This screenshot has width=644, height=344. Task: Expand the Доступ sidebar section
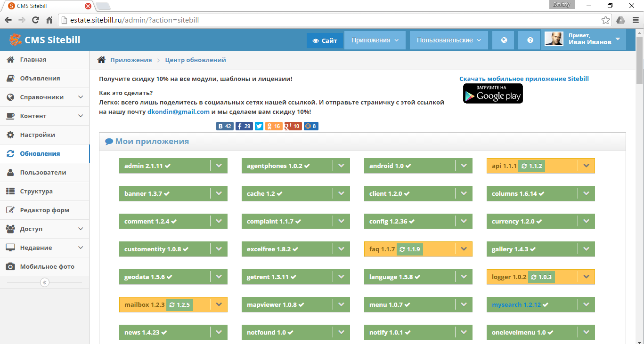pos(45,229)
